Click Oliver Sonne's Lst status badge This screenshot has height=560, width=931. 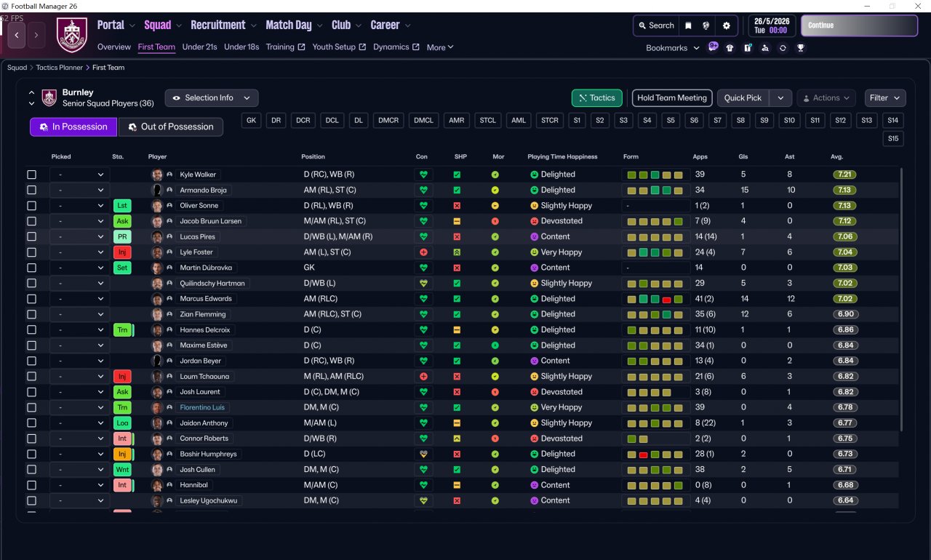click(x=122, y=206)
